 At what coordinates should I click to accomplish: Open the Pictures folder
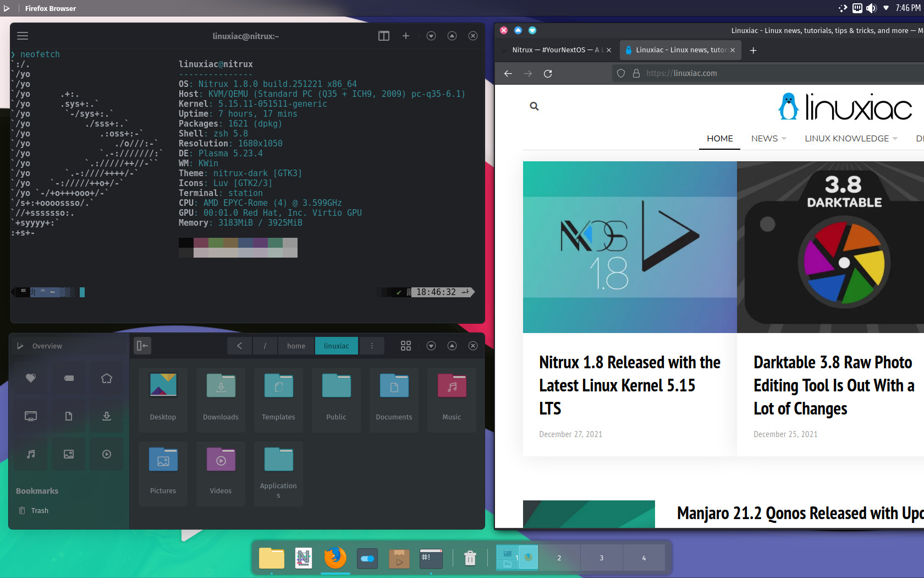pyautogui.click(x=163, y=473)
